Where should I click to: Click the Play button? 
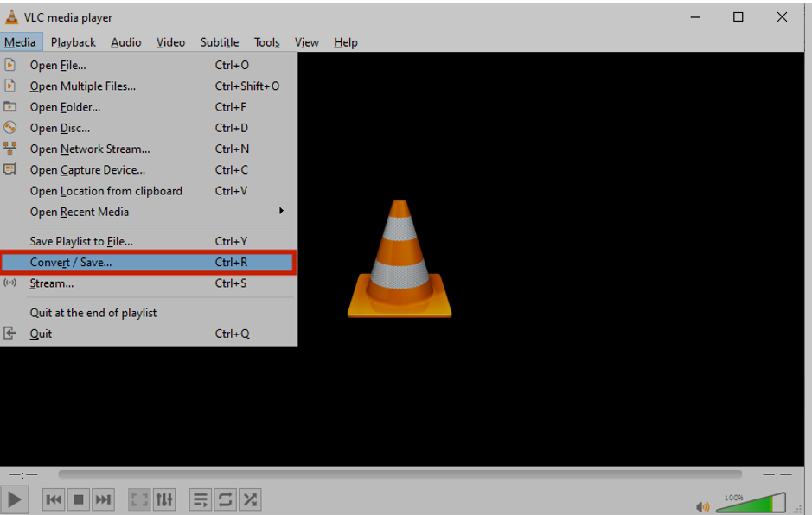pyautogui.click(x=15, y=499)
